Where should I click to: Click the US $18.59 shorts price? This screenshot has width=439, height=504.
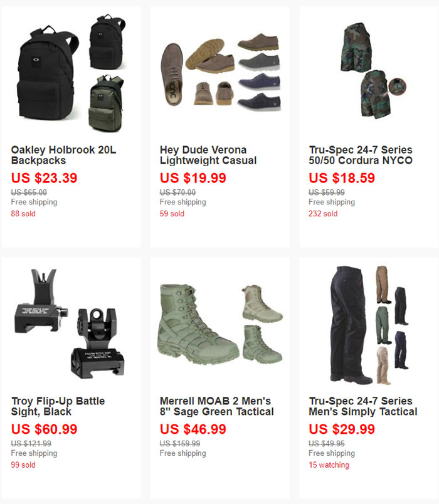click(342, 178)
